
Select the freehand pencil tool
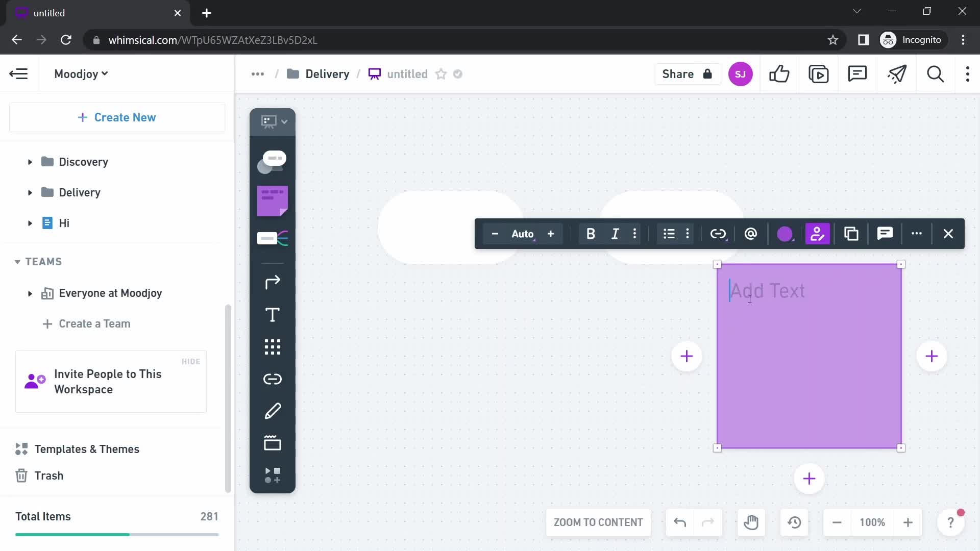pyautogui.click(x=273, y=411)
